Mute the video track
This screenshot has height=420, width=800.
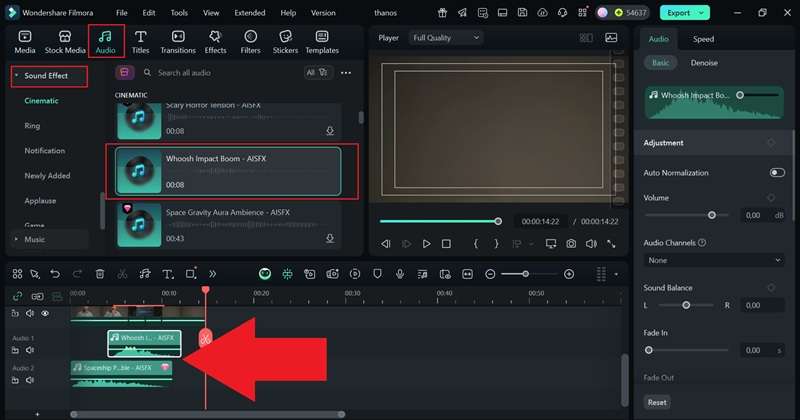(x=30, y=313)
